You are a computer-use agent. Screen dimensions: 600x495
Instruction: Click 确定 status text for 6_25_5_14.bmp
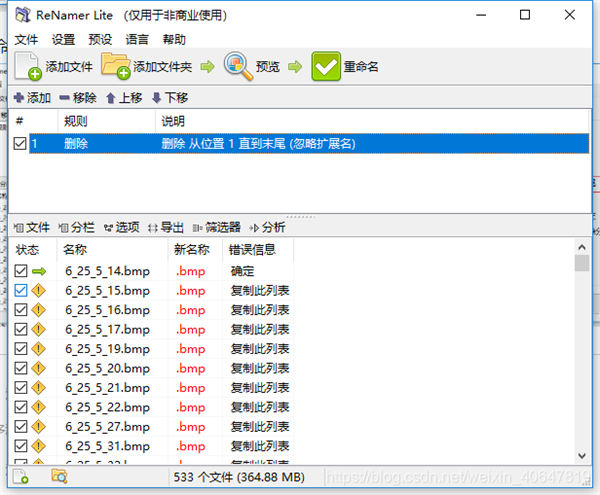(x=243, y=272)
